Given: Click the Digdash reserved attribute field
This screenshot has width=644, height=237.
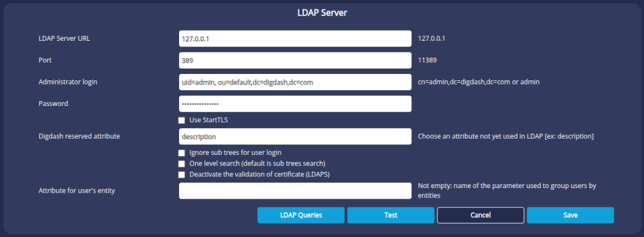Looking at the screenshot, I should pyautogui.click(x=295, y=136).
